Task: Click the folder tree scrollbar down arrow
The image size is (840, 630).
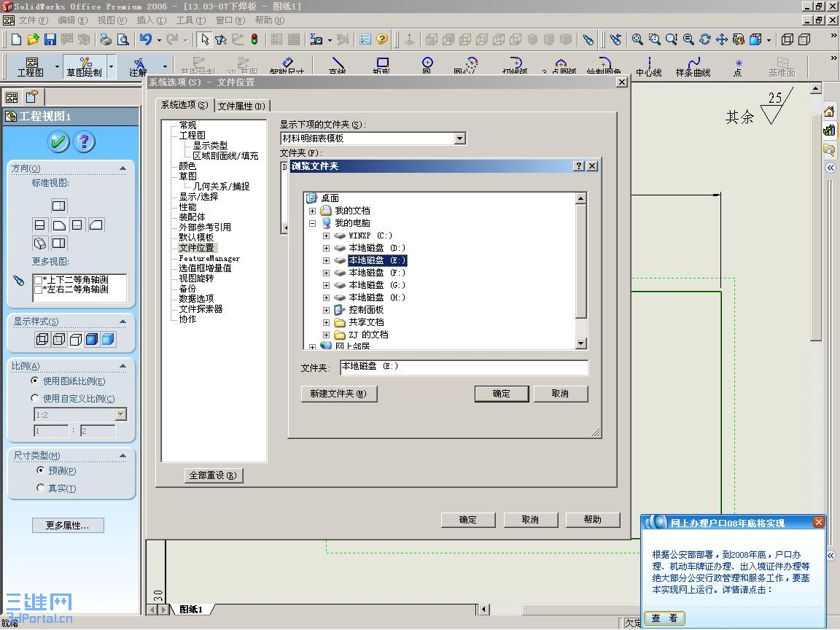Action: pos(580,343)
